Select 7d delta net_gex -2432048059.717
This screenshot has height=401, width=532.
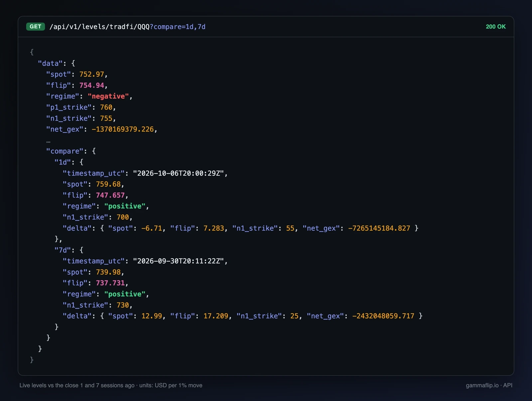click(x=383, y=316)
